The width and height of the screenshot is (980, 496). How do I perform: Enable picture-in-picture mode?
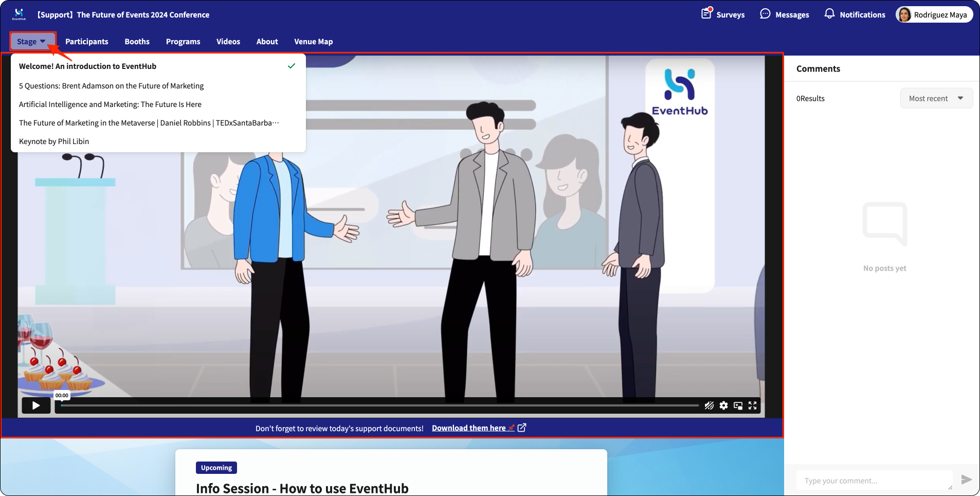coord(738,405)
